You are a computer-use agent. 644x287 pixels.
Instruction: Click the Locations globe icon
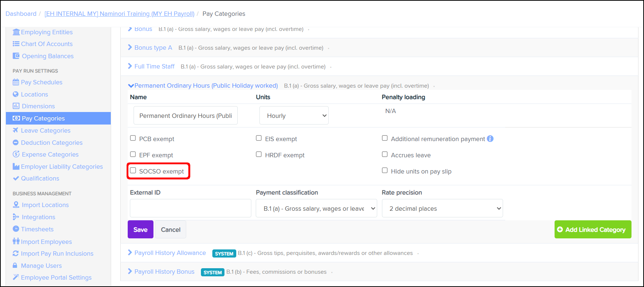[16, 94]
